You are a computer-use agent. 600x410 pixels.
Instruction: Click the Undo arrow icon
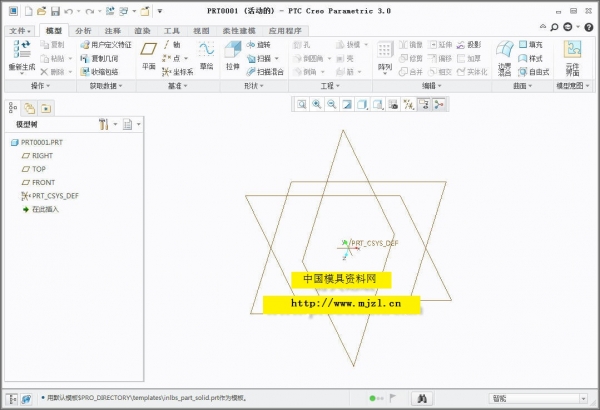[x=68, y=11]
